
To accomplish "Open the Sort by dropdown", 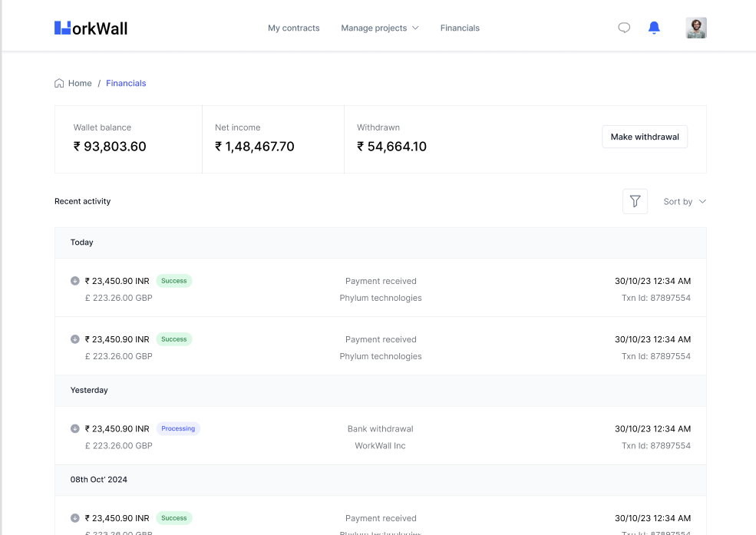I will (x=685, y=201).
